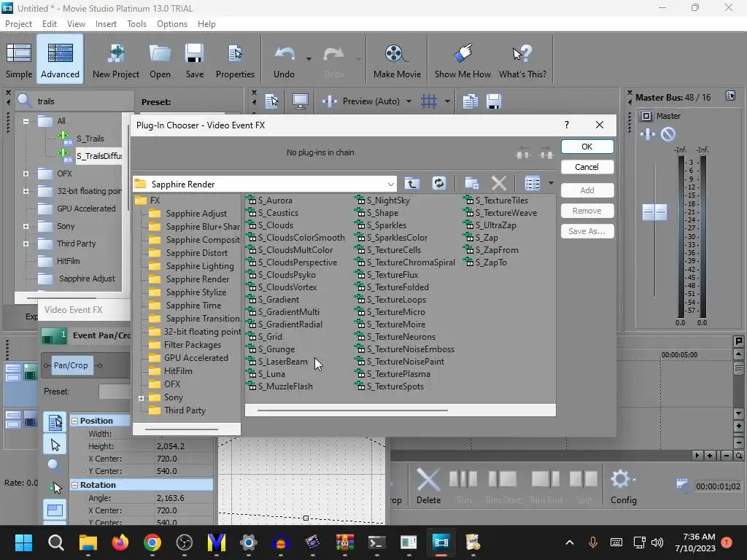Select the S_LaserBeam plug-in
The width and height of the screenshot is (747, 560).
coord(277,362)
